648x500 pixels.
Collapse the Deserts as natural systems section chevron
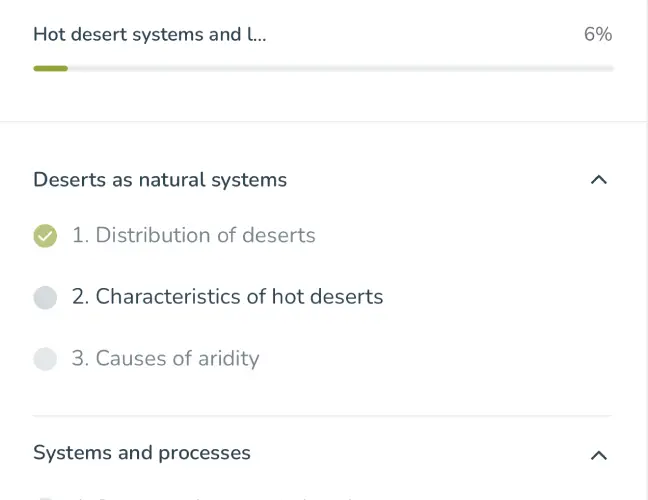point(598,180)
